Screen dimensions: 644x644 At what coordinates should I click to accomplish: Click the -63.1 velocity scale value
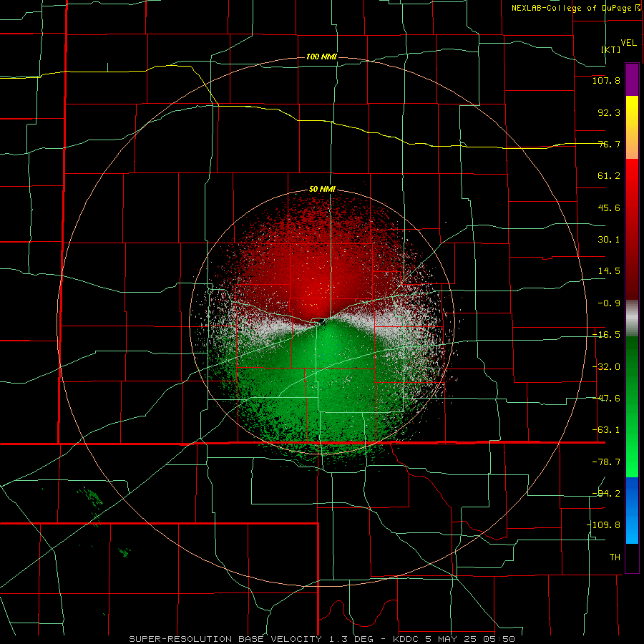pyautogui.click(x=606, y=430)
